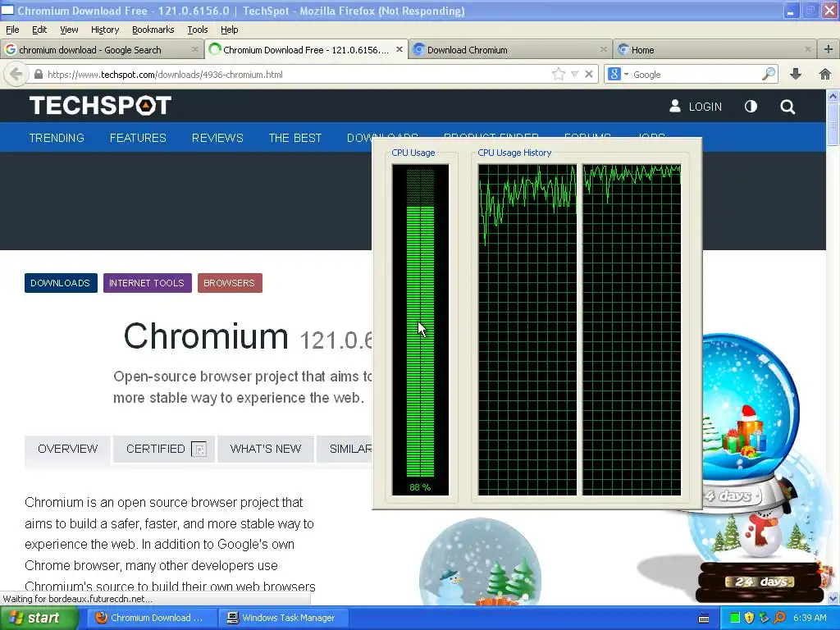The image size is (840, 630).
Task: Click the CPU Usage 88 % meter
Action: pyautogui.click(x=421, y=330)
